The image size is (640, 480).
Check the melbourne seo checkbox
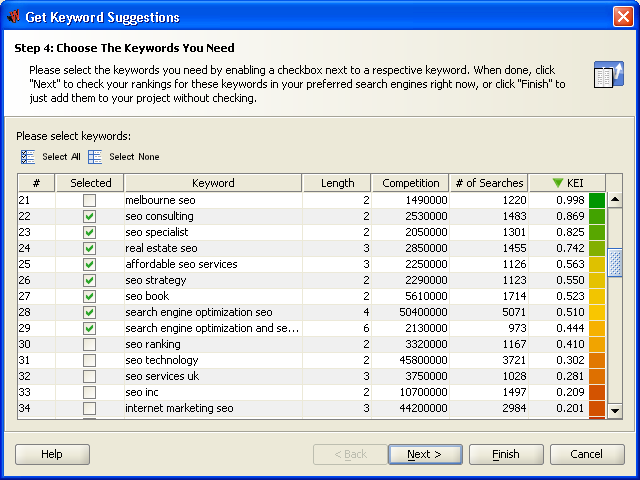[x=89, y=200]
